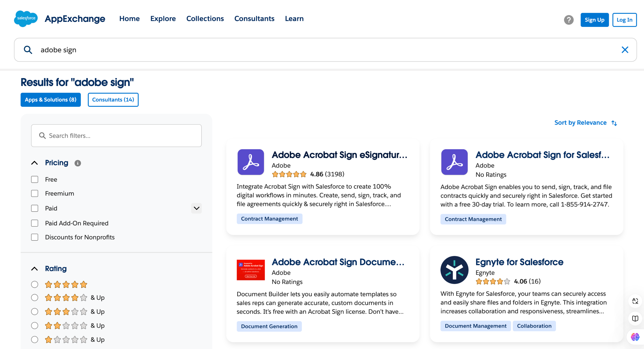Click the Contract Management tag on first result
The image size is (644, 349).
coord(269,219)
